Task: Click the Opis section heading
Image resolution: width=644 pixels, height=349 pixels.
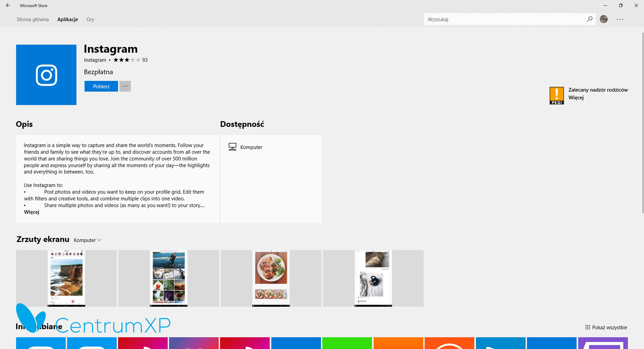Action: [24, 124]
